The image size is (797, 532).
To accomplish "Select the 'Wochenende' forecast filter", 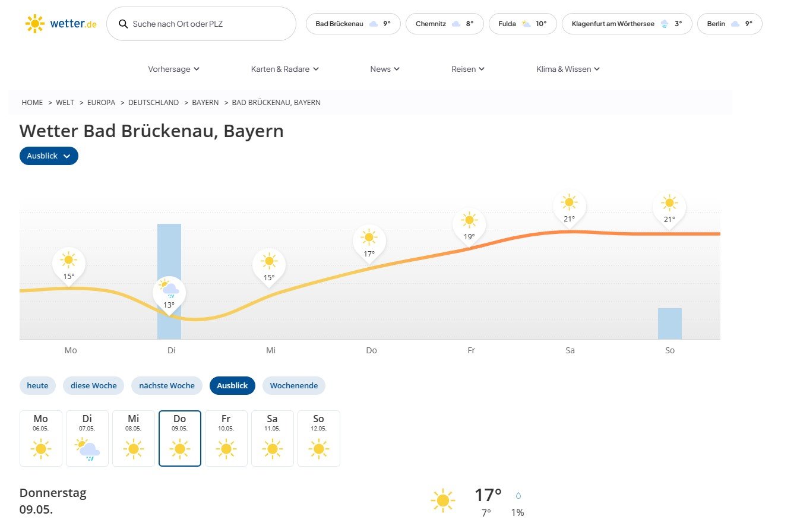I will coord(293,385).
